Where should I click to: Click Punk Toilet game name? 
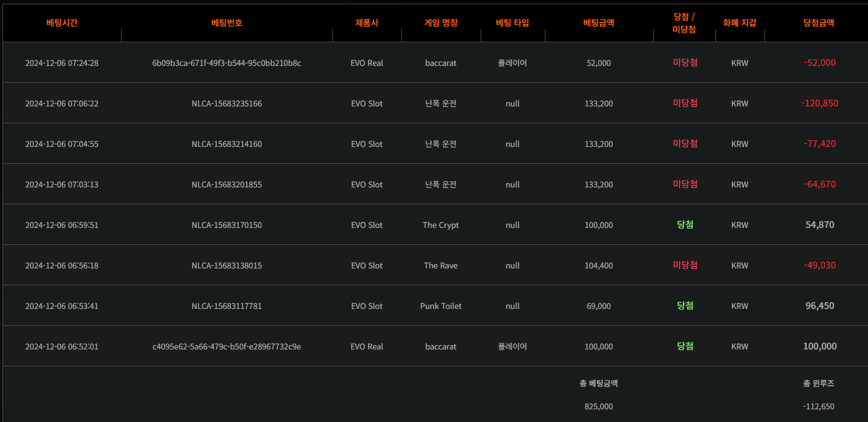(441, 306)
